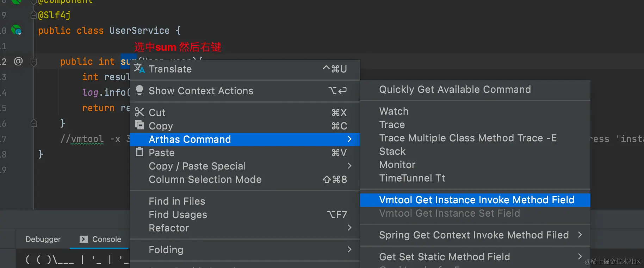Click the Translate icon in context menu

pos(139,69)
